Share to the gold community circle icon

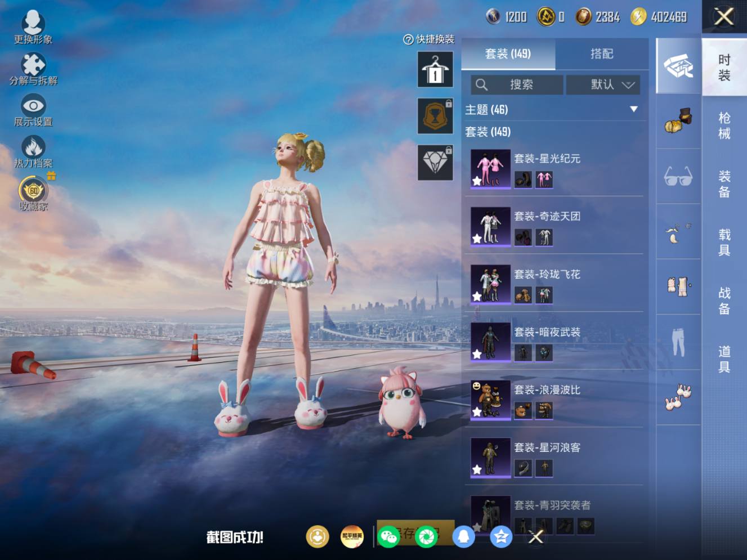tap(317, 537)
